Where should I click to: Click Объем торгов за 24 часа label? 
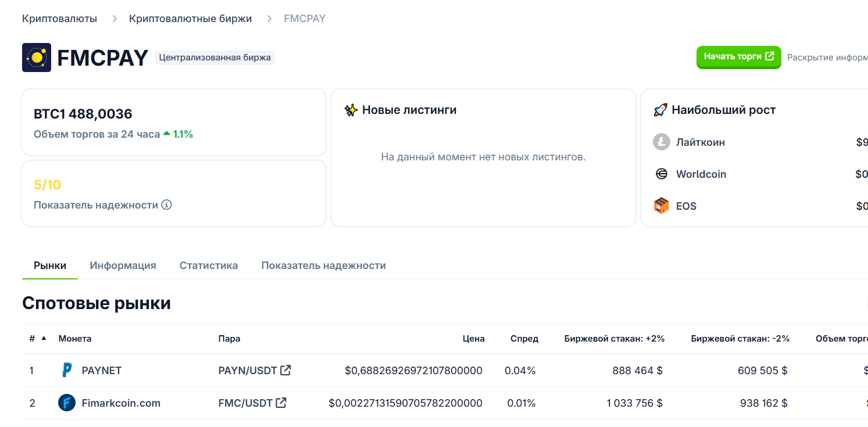(x=97, y=134)
